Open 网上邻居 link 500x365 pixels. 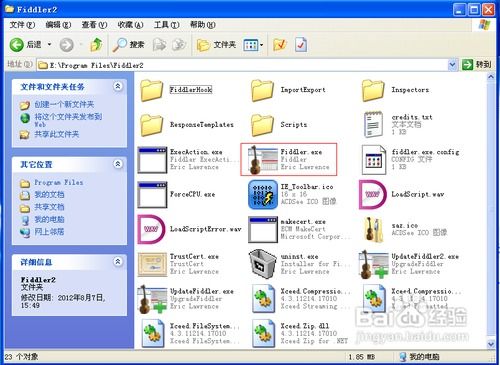(49, 232)
